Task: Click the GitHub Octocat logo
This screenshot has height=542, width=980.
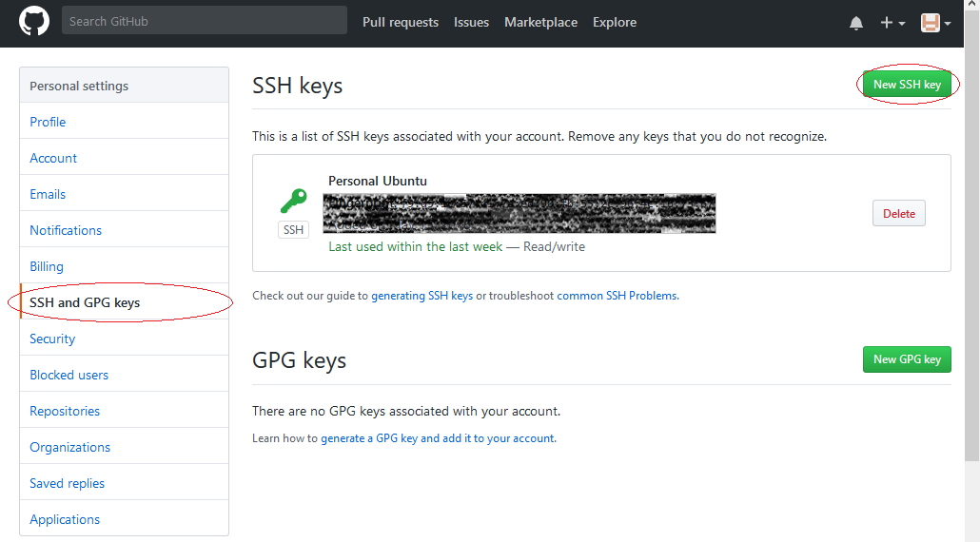Action: tap(33, 22)
